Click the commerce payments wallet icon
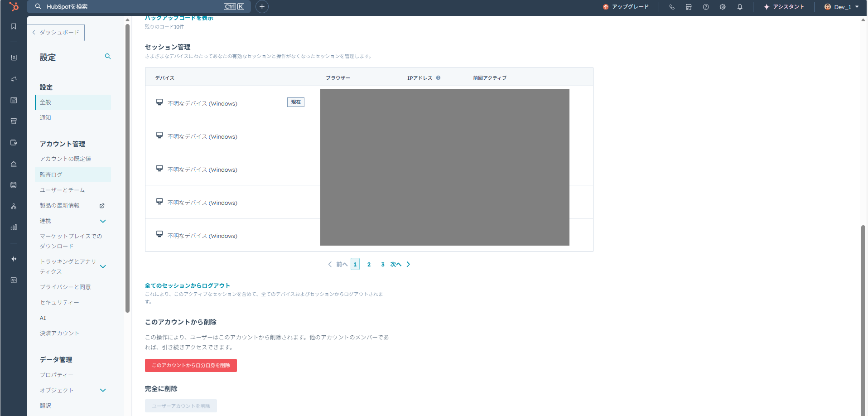The image size is (868, 416). pos(14,142)
